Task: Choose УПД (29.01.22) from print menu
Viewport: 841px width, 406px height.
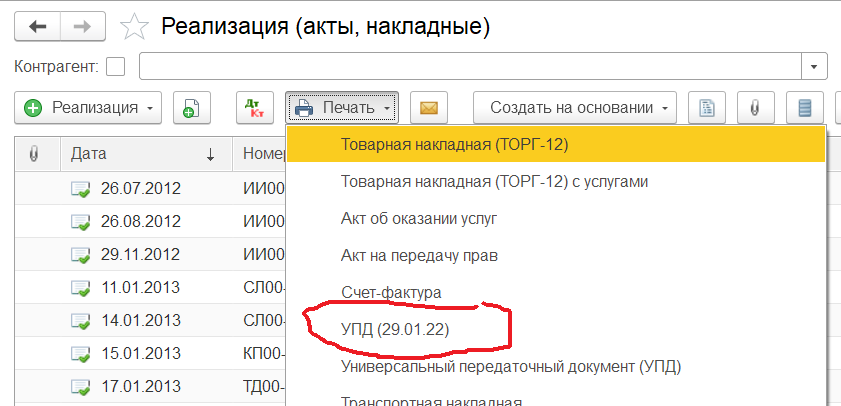Action: pyautogui.click(x=400, y=328)
